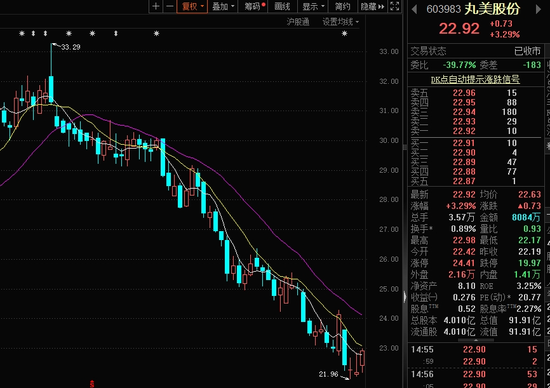Click the plus zoom-in chart button
This screenshot has height=388, width=550.
(x=156, y=6)
